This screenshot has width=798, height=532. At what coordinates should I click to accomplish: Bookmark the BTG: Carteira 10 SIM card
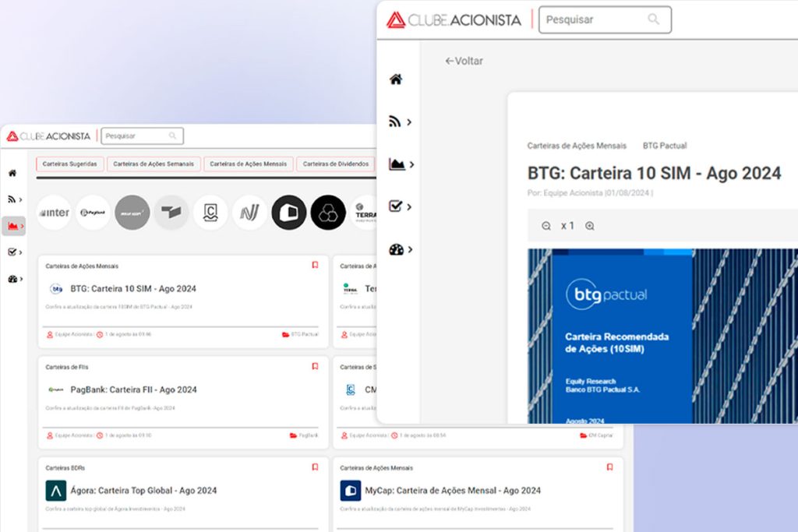click(315, 265)
